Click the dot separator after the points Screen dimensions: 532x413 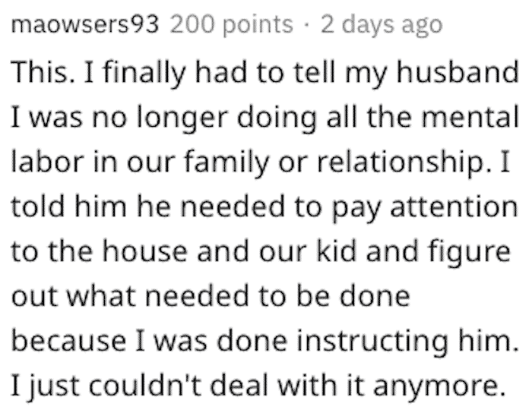[307, 25]
